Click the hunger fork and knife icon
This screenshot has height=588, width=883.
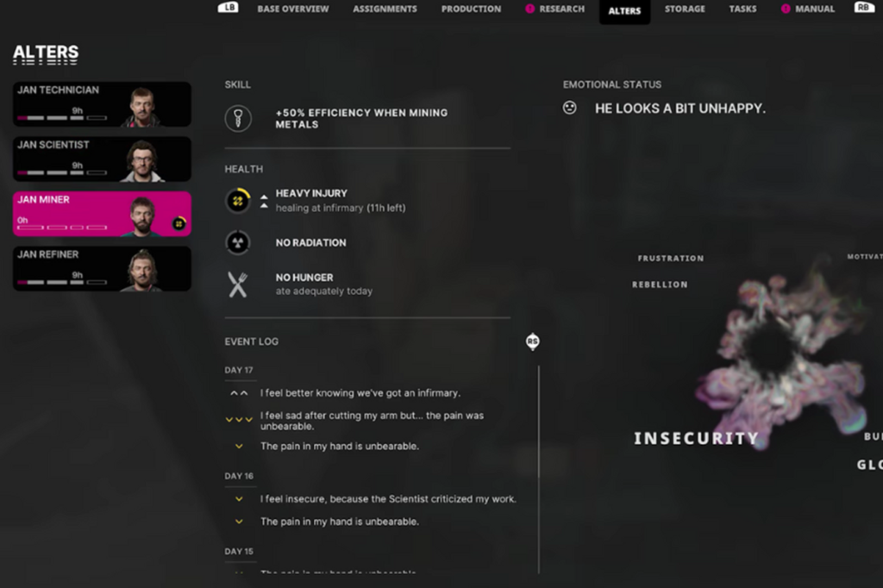(x=238, y=285)
